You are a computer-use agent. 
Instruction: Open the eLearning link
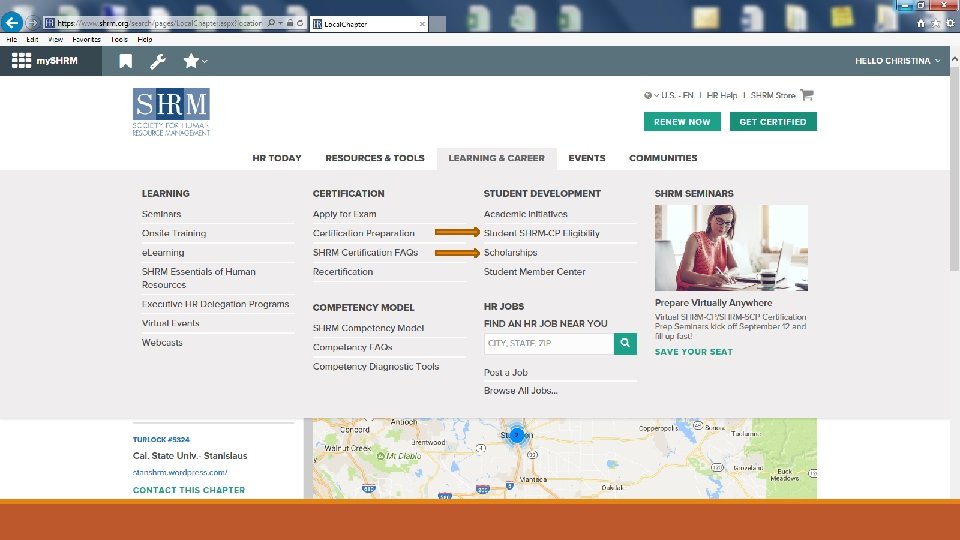tap(163, 252)
